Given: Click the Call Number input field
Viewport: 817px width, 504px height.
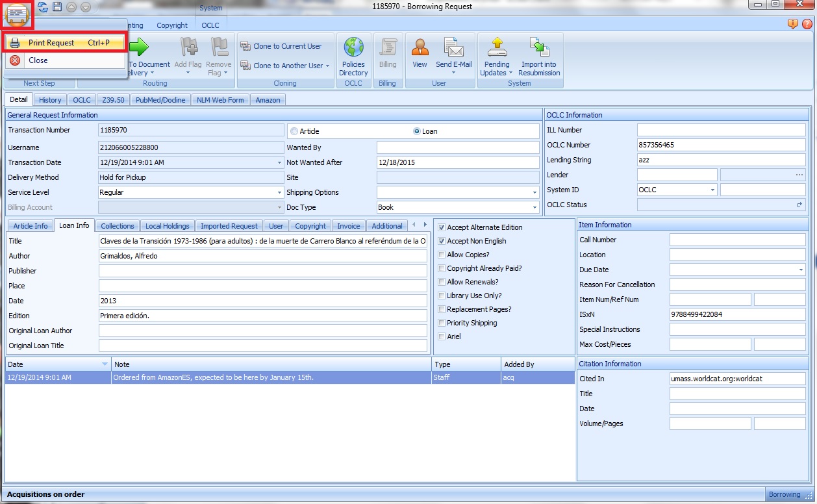Looking at the screenshot, I should tap(737, 240).
